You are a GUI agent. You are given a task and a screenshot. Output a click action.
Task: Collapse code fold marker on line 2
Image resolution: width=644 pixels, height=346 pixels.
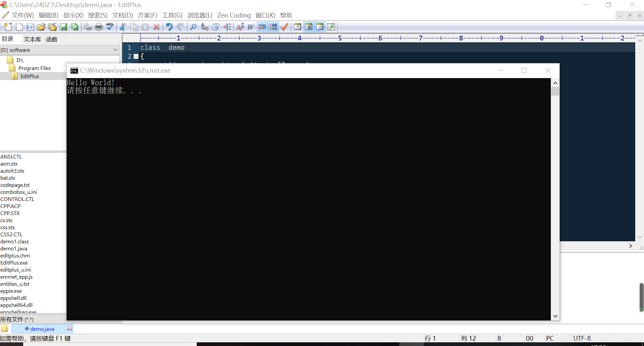click(x=136, y=57)
